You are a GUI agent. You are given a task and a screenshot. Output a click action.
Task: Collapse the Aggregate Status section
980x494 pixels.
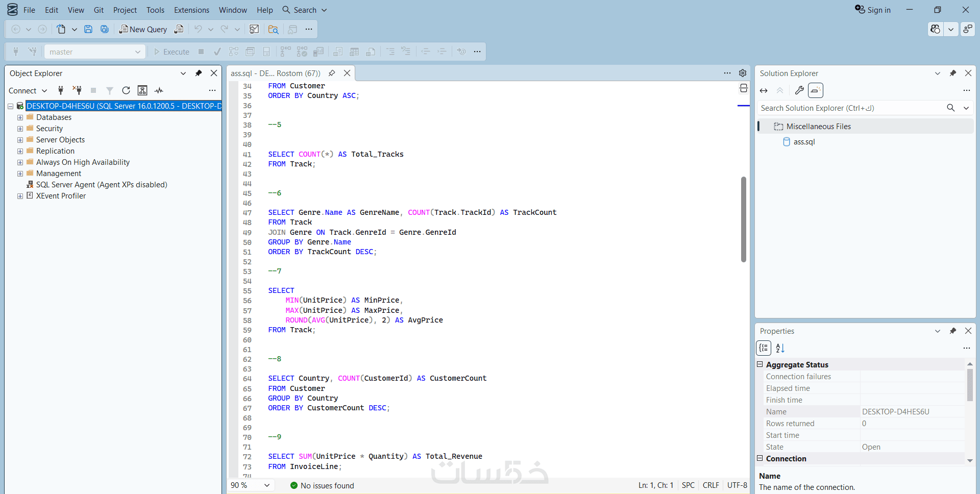click(x=759, y=364)
